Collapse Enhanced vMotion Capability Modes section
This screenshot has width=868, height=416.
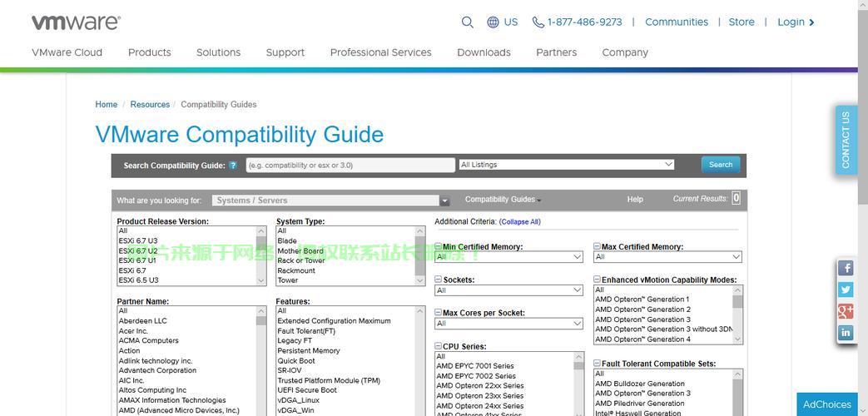point(598,280)
